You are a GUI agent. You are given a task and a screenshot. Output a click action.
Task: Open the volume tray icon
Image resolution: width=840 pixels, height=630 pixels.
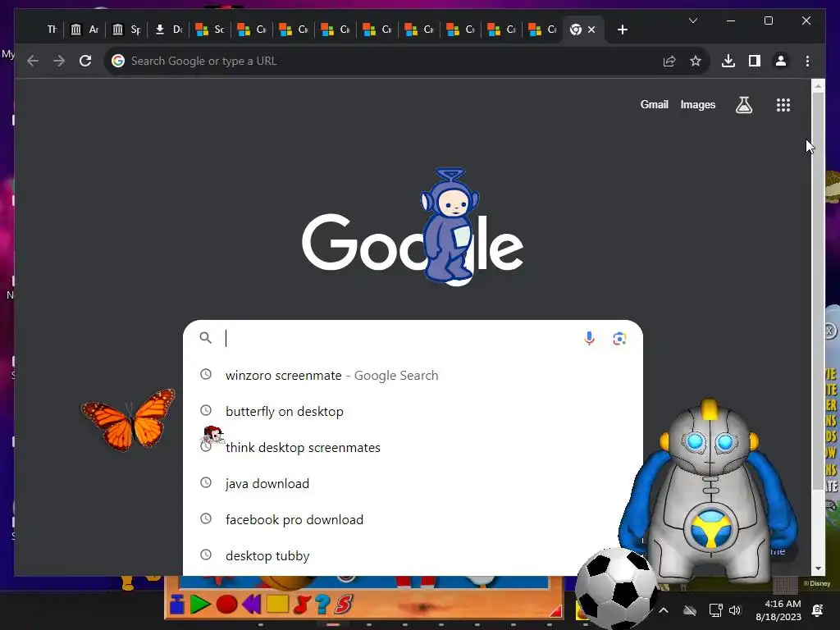[x=735, y=610]
